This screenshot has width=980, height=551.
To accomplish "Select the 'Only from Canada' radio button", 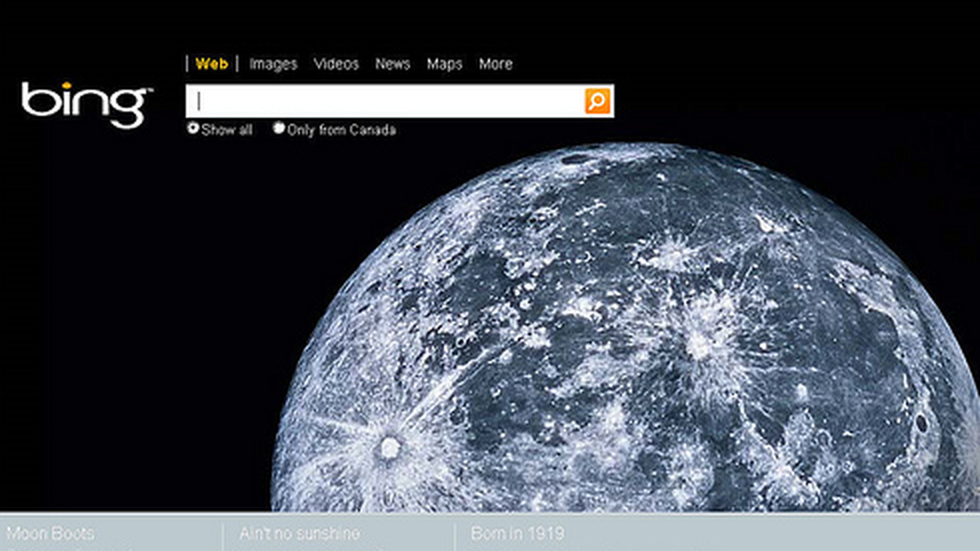I will (279, 129).
